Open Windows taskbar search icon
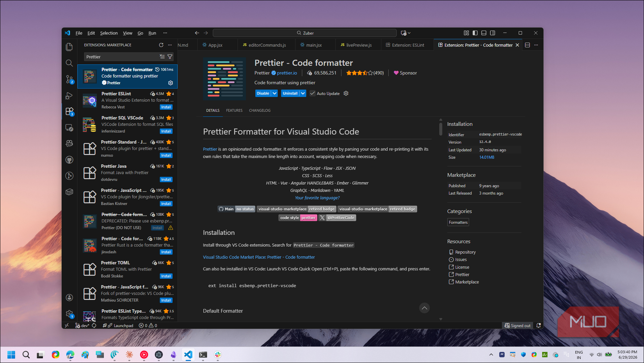 26,354
